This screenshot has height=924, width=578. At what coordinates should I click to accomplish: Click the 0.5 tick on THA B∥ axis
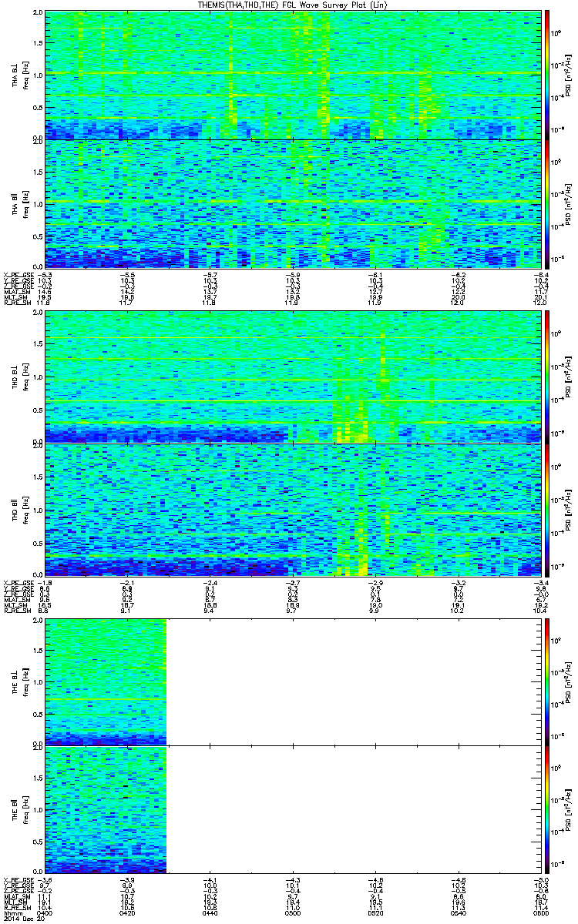(x=37, y=236)
